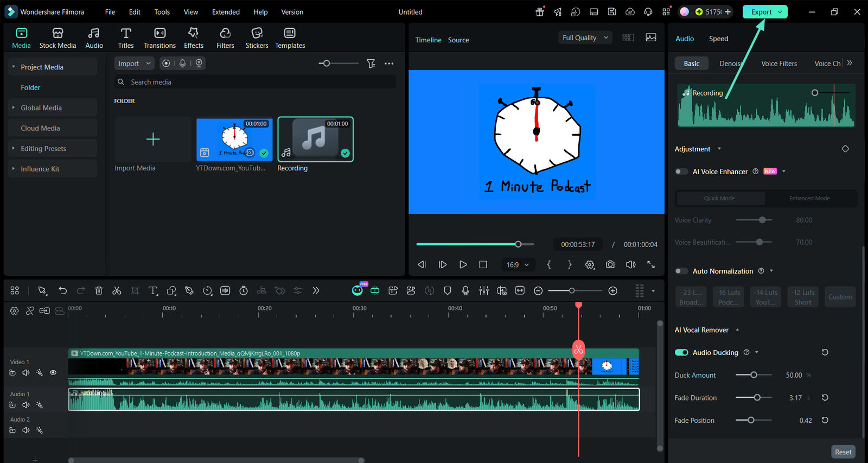This screenshot has height=463, width=868.
Task: Expand Global Media tree item
Action: (x=14, y=107)
